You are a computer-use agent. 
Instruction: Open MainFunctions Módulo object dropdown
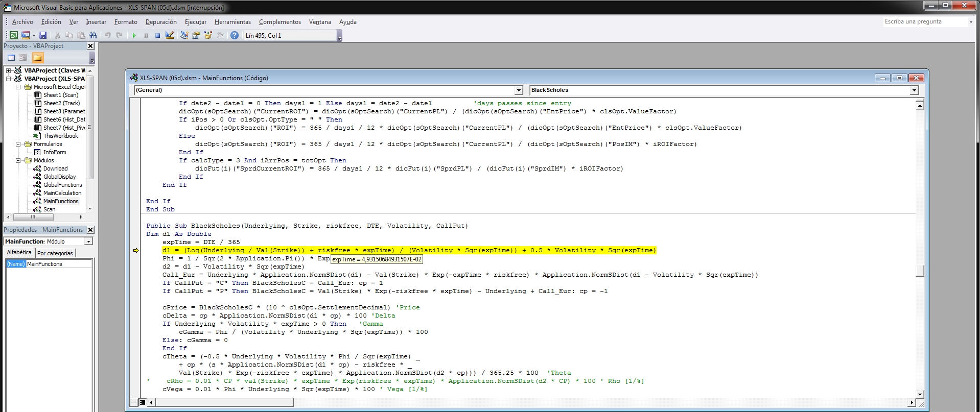[x=88, y=241]
